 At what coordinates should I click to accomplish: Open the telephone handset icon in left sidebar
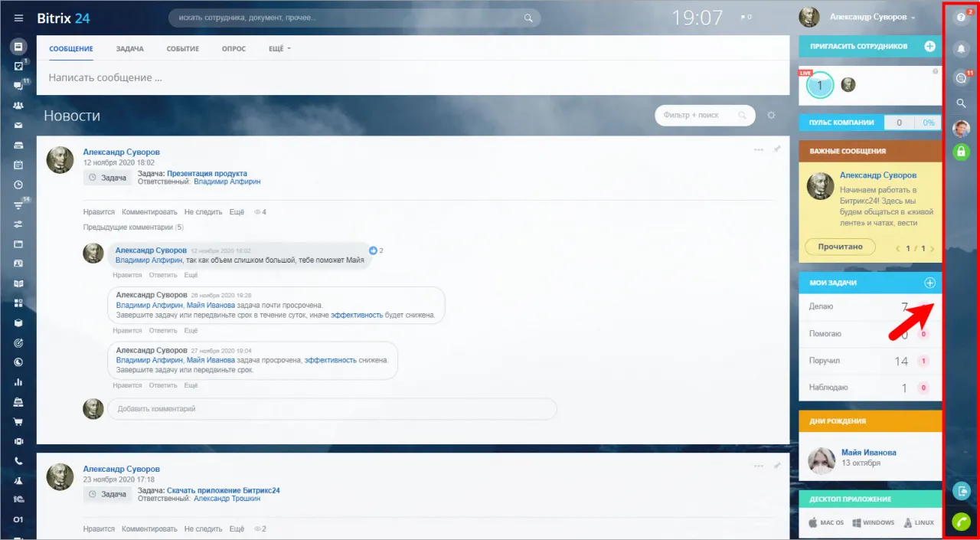18,461
